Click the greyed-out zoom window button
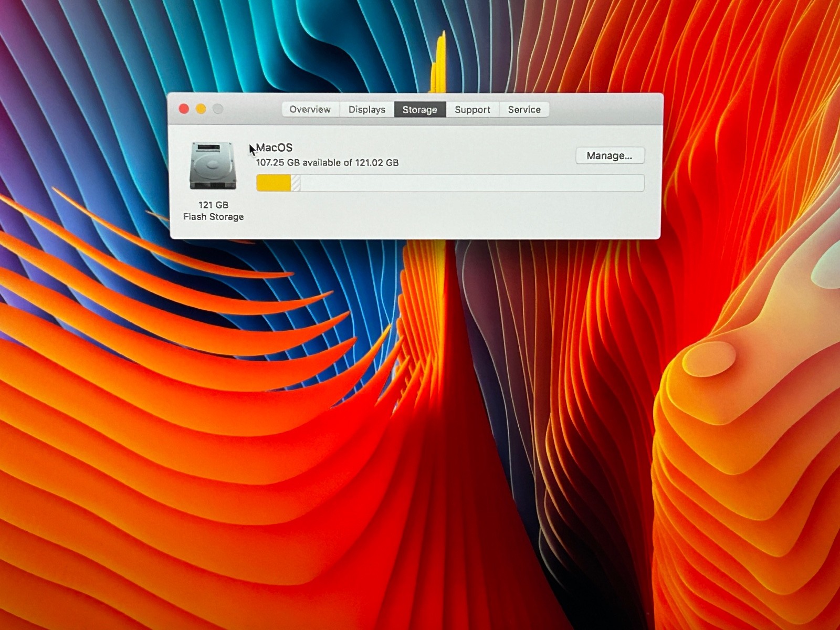 pyautogui.click(x=218, y=109)
